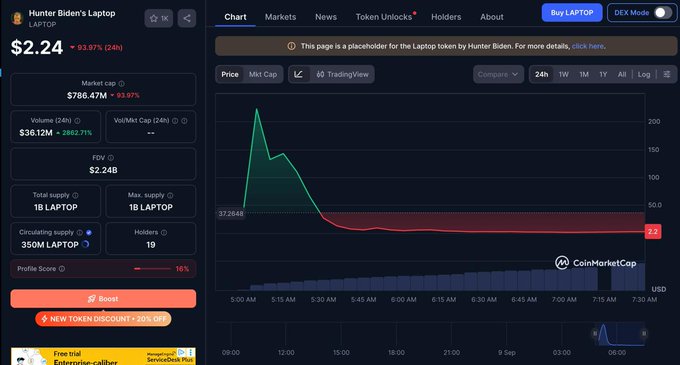Open the Chart tab

[x=235, y=17]
